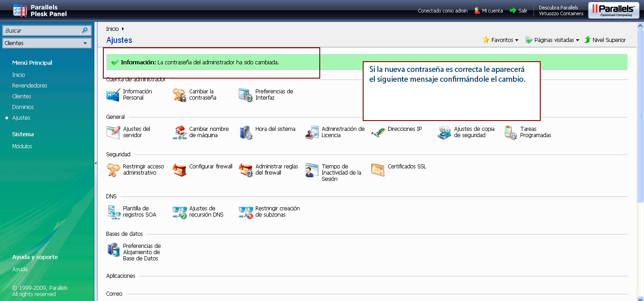Click the Parallels Optimized Computing banner

coord(614,10)
